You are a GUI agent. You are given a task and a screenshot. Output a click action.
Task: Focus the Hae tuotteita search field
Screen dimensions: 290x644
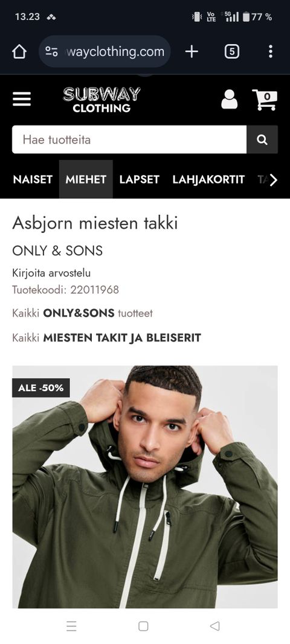pos(129,139)
